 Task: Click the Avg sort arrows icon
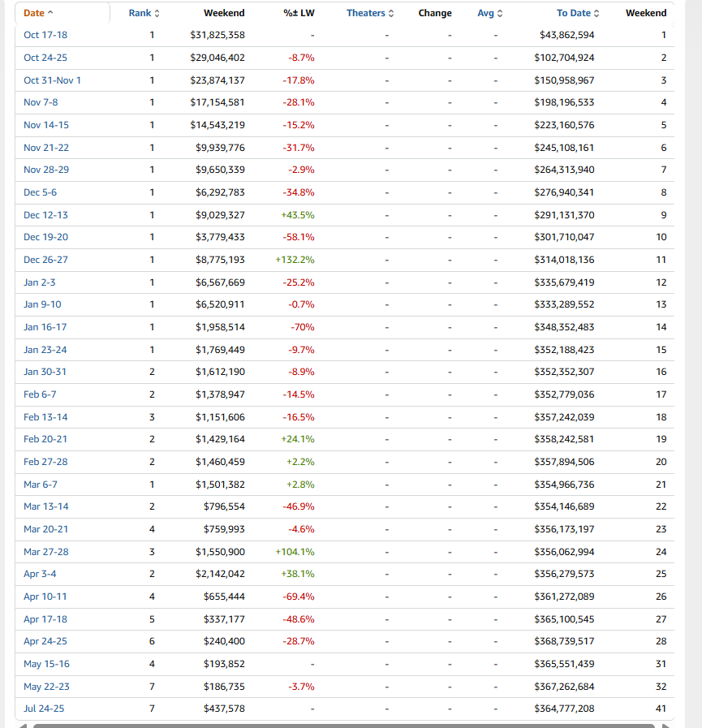tap(500, 14)
